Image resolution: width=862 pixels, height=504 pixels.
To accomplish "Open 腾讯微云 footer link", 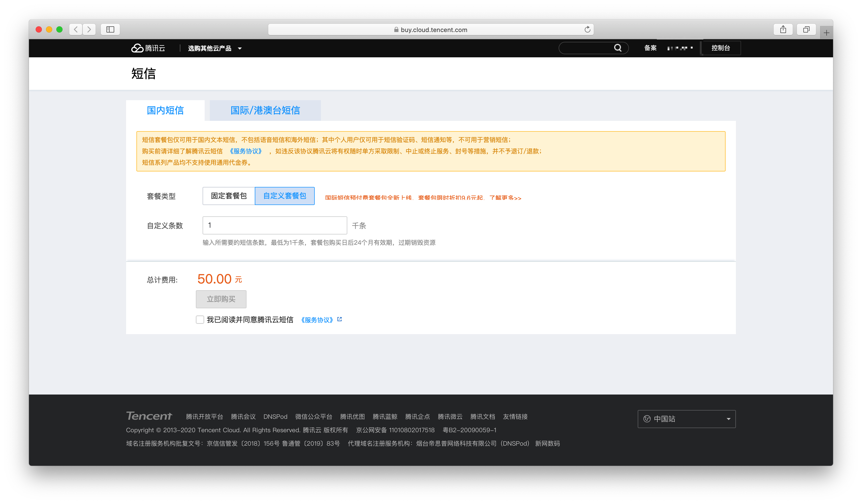I will [450, 416].
